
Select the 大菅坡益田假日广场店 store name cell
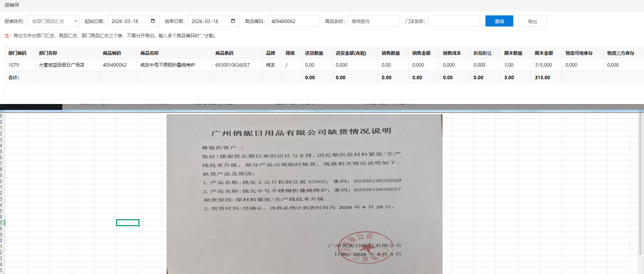coord(62,65)
